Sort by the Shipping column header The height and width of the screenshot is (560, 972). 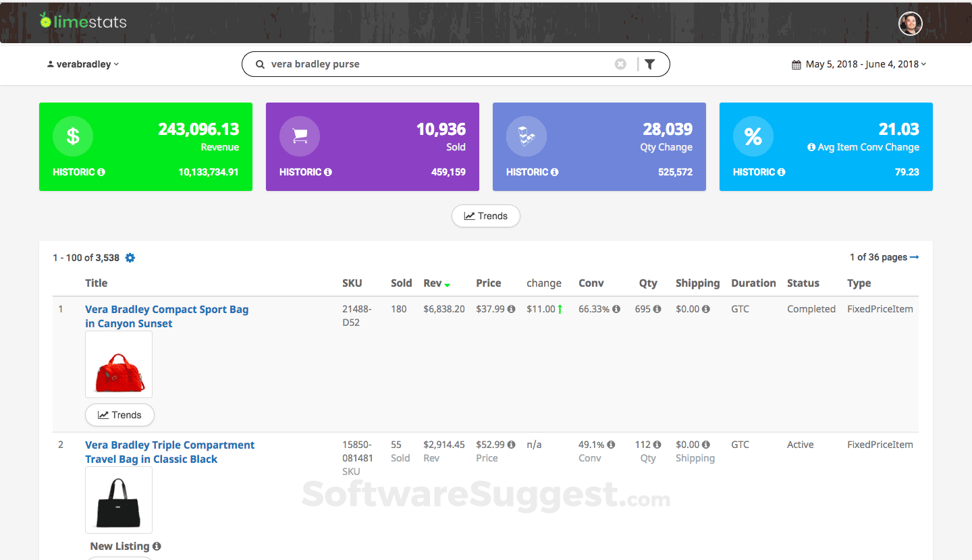[698, 283]
